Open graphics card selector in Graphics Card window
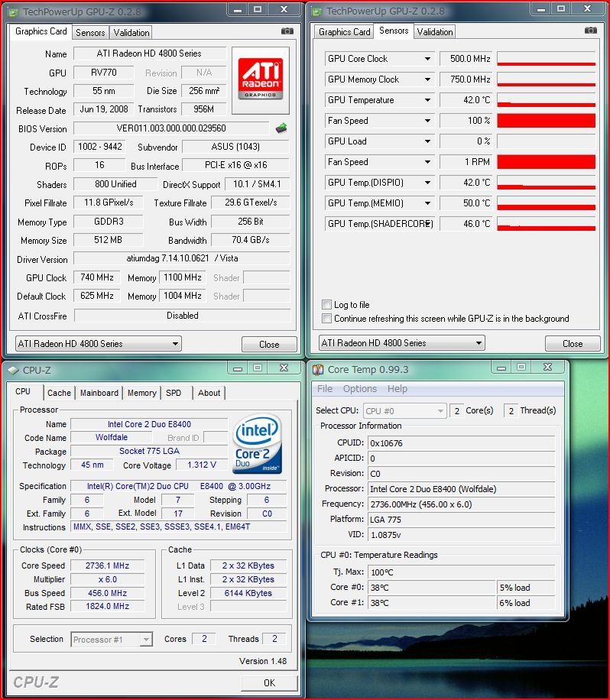 pyautogui.click(x=99, y=344)
